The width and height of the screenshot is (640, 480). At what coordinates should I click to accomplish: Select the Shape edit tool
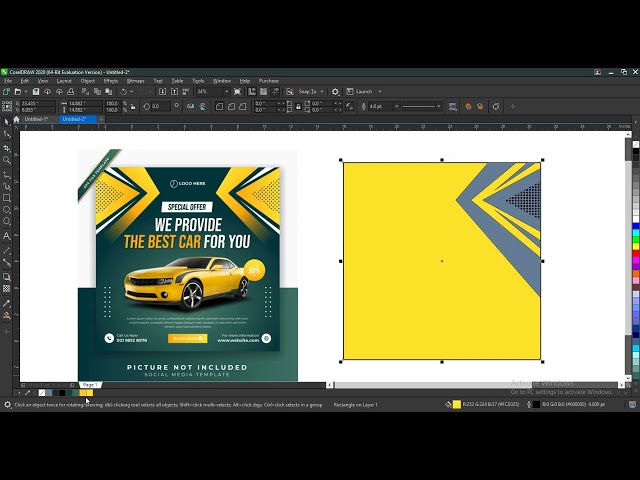coord(7,134)
